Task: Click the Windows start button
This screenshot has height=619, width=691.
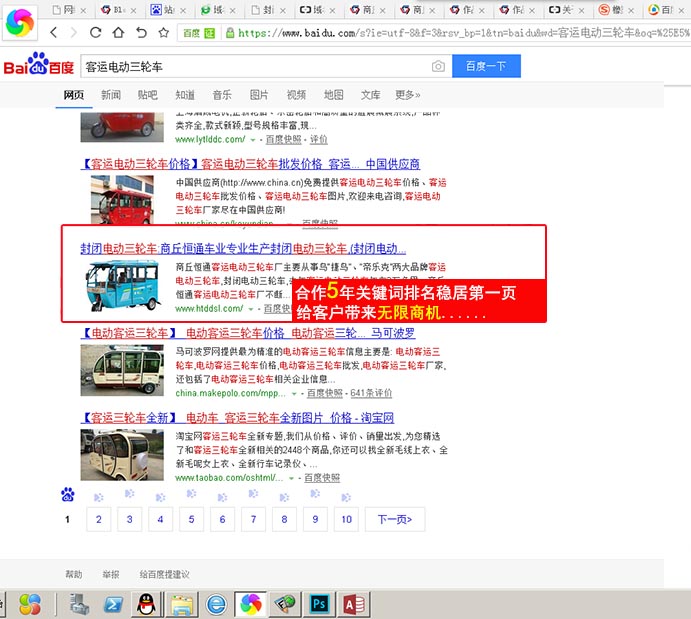Action: click(x=30, y=604)
